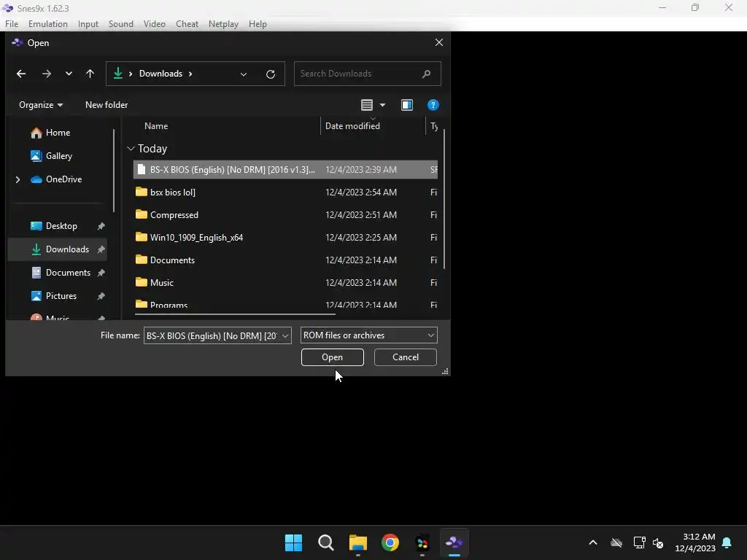Screen dimensions: 747x560
Task: Click the BS-X BIOS file icon
Action: [141, 169]
